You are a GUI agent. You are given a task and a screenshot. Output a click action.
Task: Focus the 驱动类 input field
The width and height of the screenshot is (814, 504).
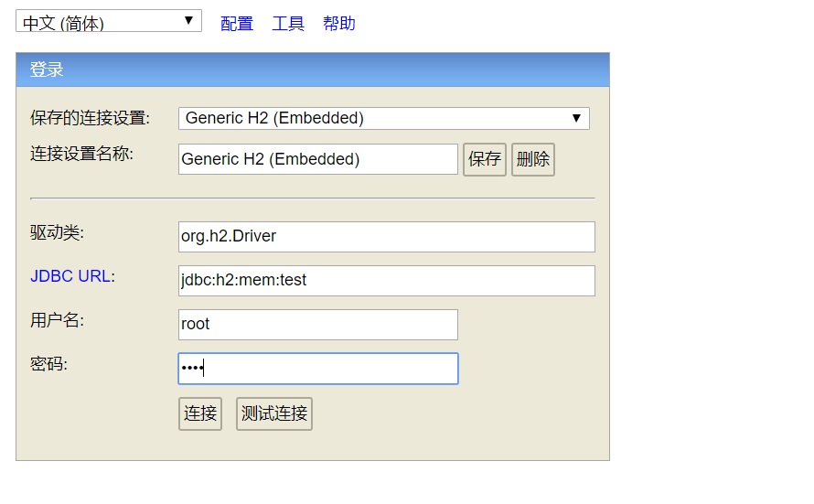pyautogui.click(x=386, y=237)
